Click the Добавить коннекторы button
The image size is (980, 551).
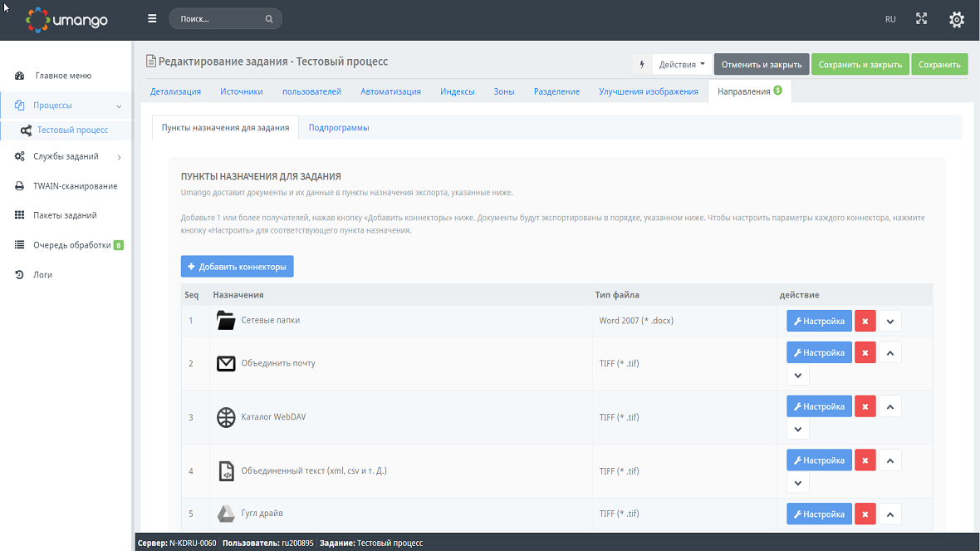[x=236, y=266]
